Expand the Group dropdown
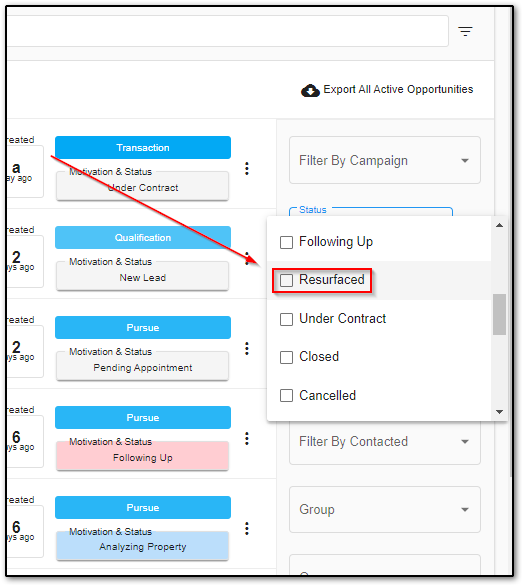Image resolution: width=523 pixels, height=586 pixels. [385, 510]
